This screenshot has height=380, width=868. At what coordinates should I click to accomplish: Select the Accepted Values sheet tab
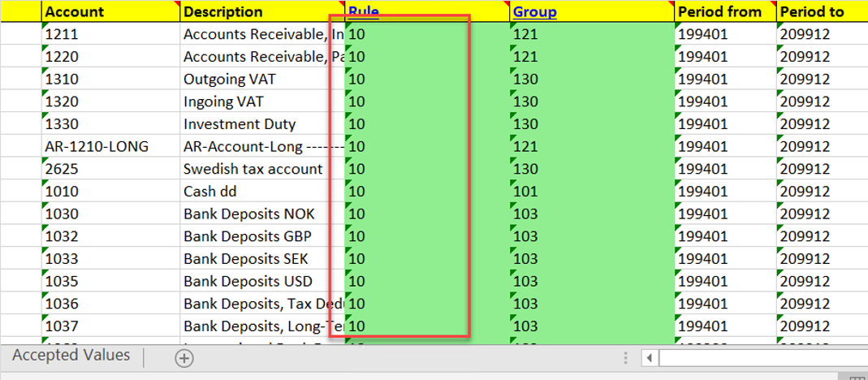pos(71,355)
